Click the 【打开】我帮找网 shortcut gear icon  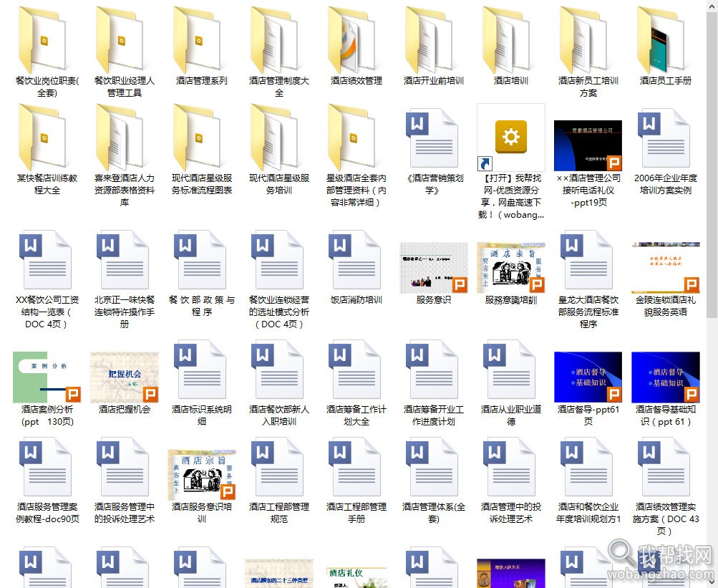click(x=511, y=137)
